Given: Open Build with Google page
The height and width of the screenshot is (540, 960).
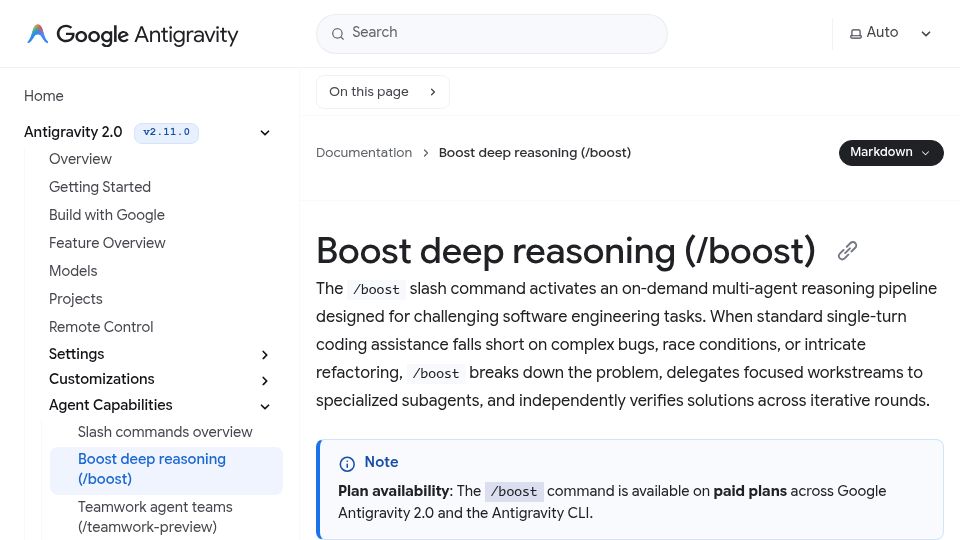Looking at the screenshot, I should tap(107, 215).
